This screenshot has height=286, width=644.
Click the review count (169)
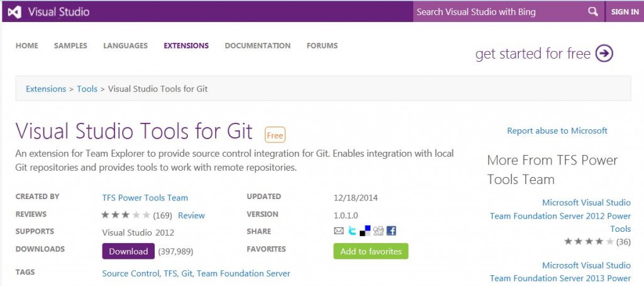[x=163, y=215]
